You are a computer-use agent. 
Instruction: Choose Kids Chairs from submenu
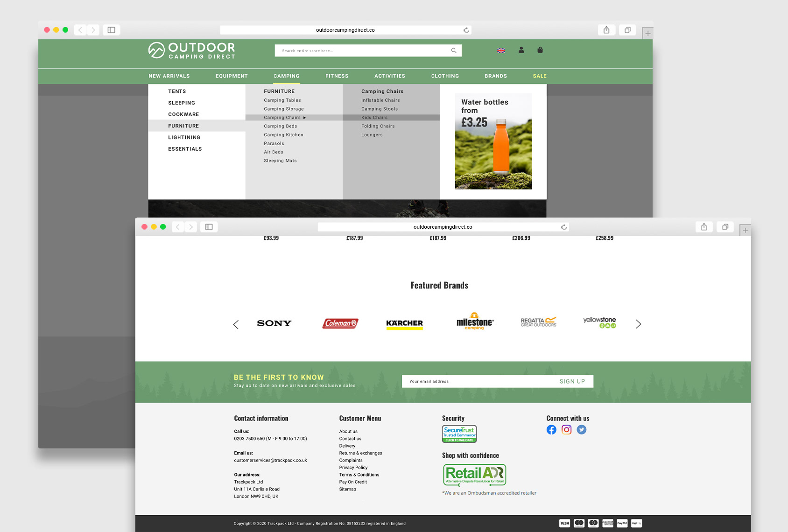click(x=391, y=118)
